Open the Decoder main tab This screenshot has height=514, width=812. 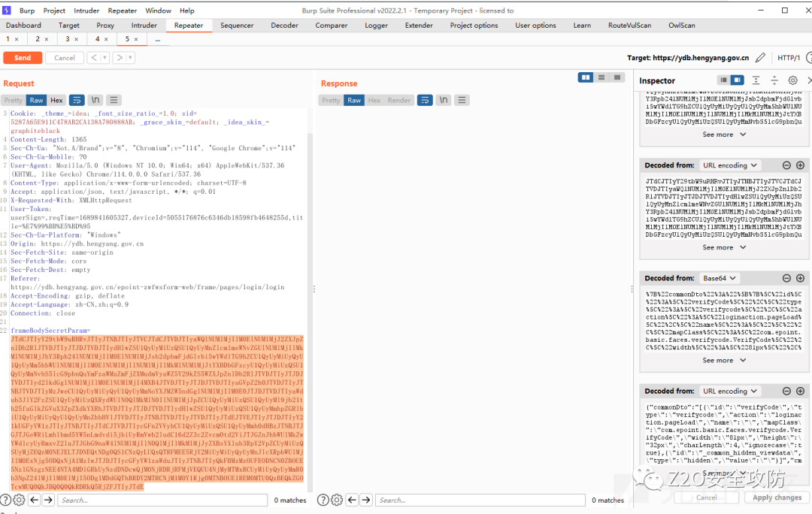coord(284,26)
